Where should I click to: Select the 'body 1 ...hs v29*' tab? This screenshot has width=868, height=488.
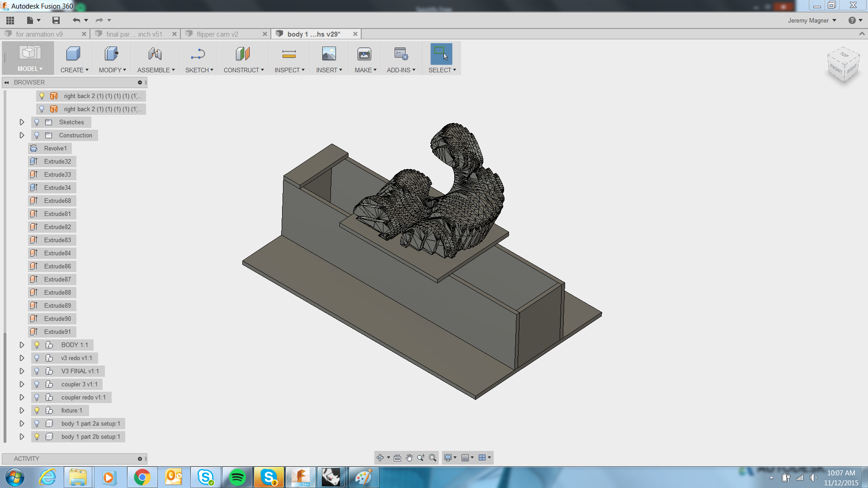click(314, 34)
